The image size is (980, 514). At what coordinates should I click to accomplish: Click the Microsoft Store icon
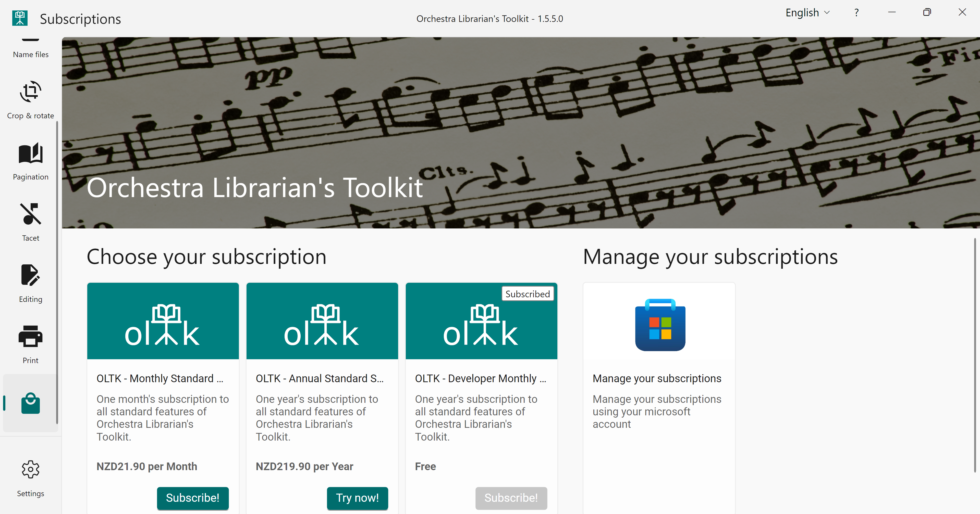pyautogui.click(x=660, y=325)
